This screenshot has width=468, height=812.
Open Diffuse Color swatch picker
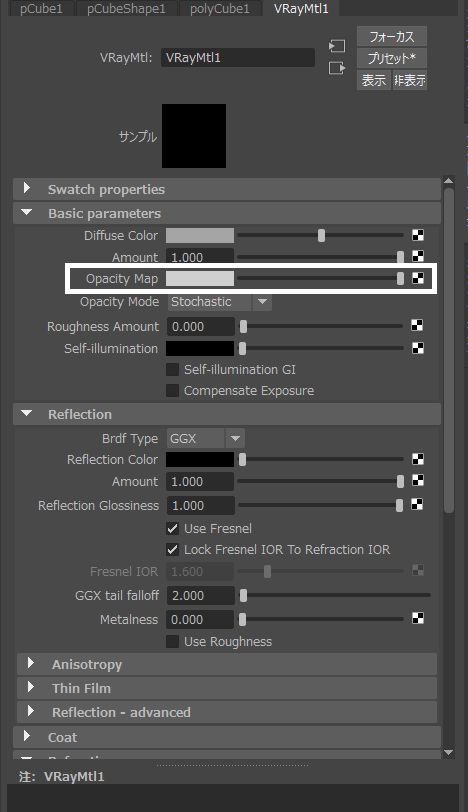point(200,236)
